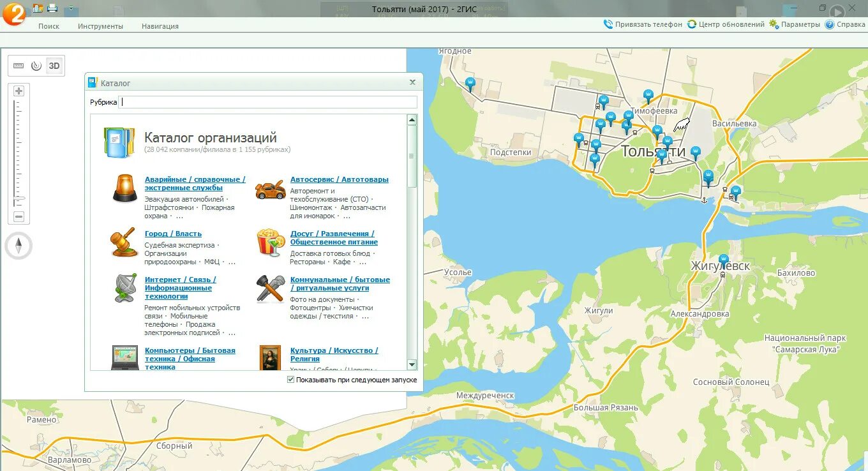Click Кафе subcategory
The width and height of the screenshot is (868, 471).
(342, 262)
